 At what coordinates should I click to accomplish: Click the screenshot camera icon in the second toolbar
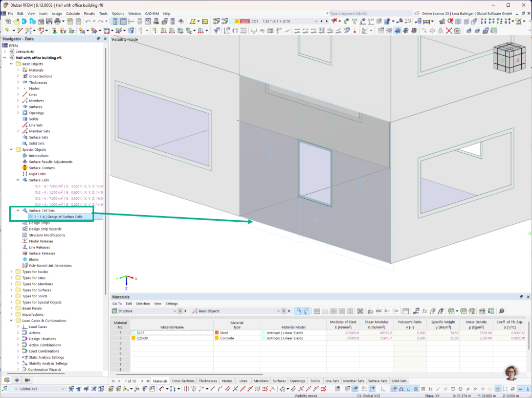(x=457, y=31)
